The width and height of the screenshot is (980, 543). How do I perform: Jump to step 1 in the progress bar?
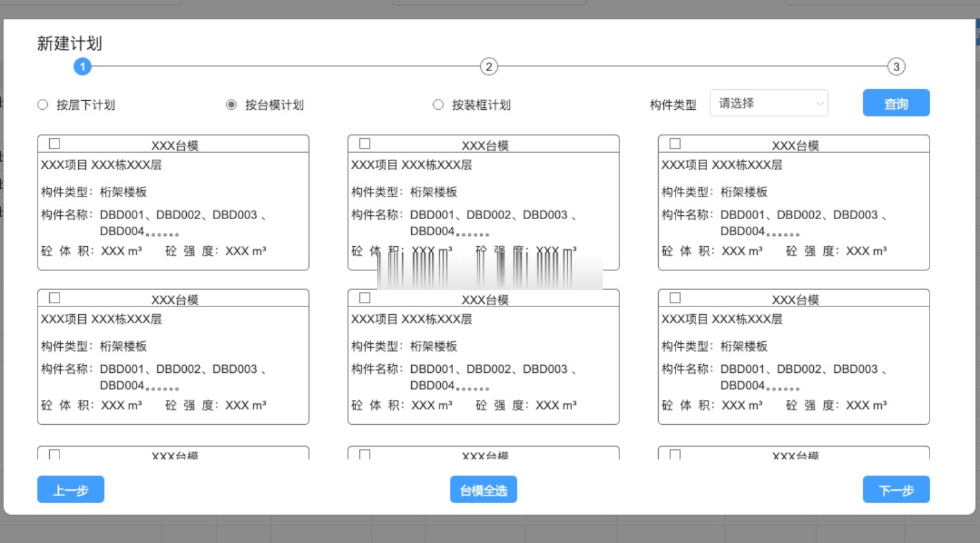82,67
